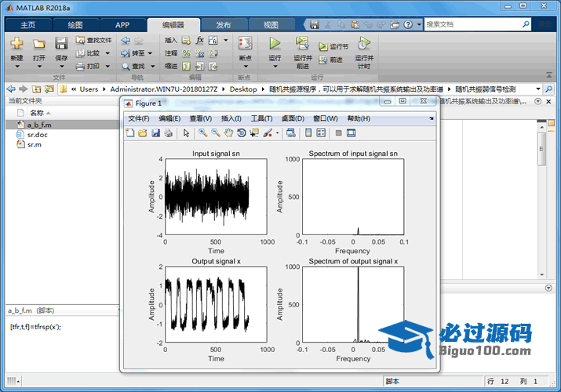Open the address bar path dropdown arrow
Viewport: 561px width, 392px height.
pyautogui.click(x=537, y=89)
